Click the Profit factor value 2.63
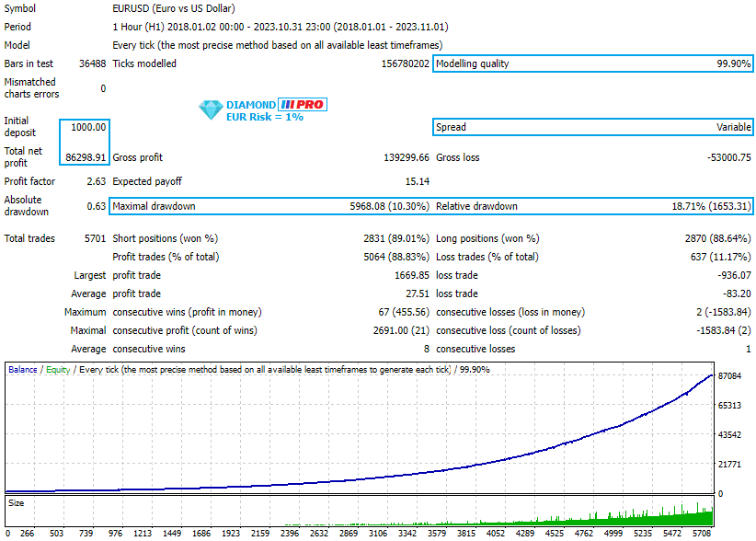Screen dimensions: 756x541 pyautogui.click(x=97, y=181)
